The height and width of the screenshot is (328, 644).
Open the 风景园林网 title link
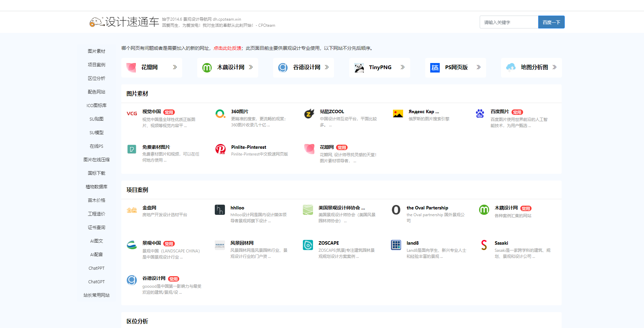point(242,243)
